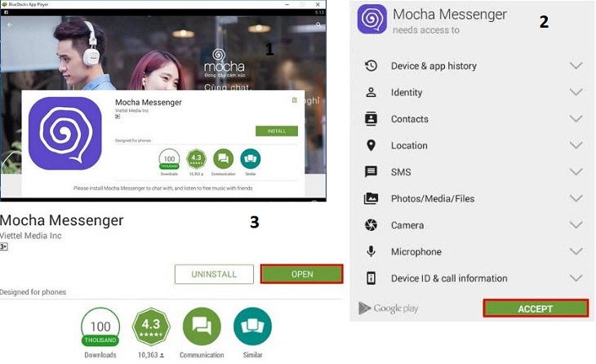The width and height of the screenshot is (596, 364).
Task: Click the small INSTALL button in BlueStacks window
Action: point(277,131)
